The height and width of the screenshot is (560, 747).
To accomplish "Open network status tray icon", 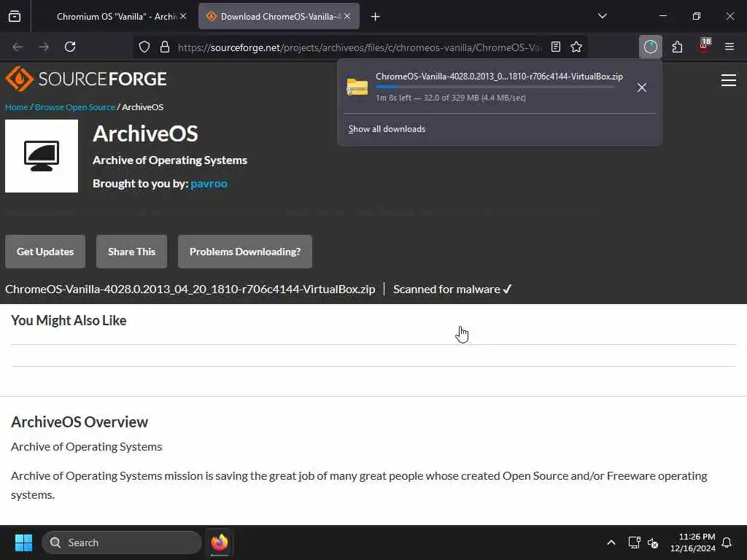I will tap(634, 542).
